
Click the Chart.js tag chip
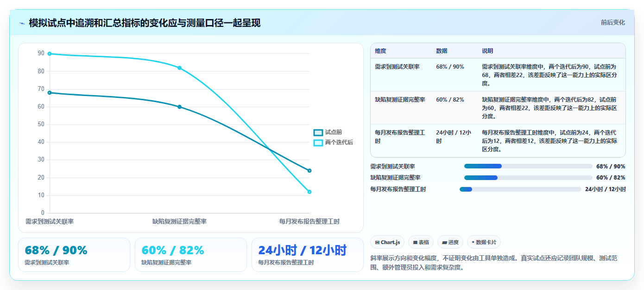pyautogui.click(x=387, y=242)
